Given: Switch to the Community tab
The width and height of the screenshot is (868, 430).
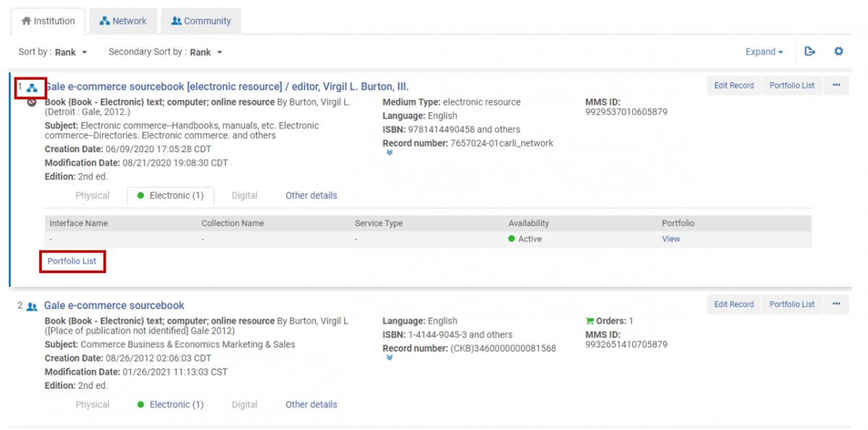Looking at the screenshot, I should 201,21.
